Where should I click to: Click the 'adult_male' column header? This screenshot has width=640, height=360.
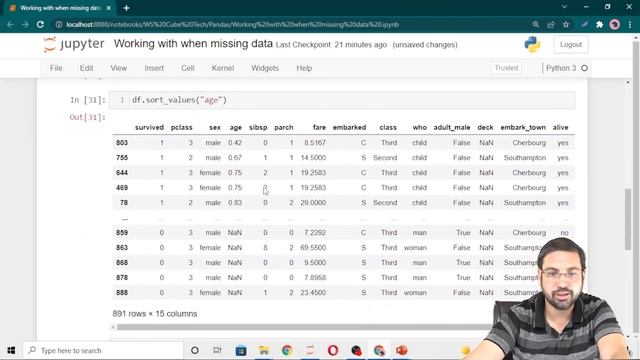click(452, 127)
